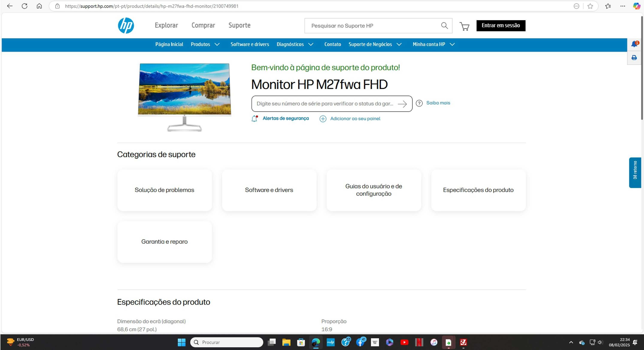Open volume control in system tray
644x350 pixels.
600,342
